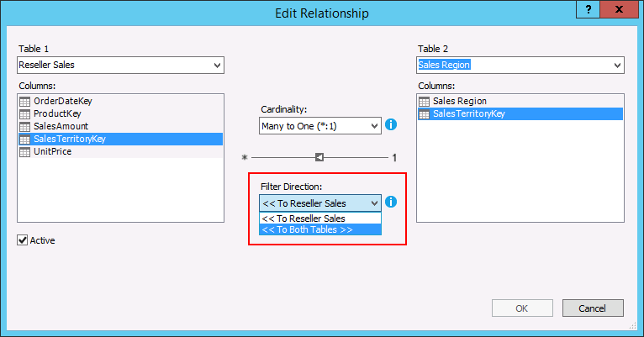
Task: Click the ProductKey column icon
Action: (x=24, y=113)
